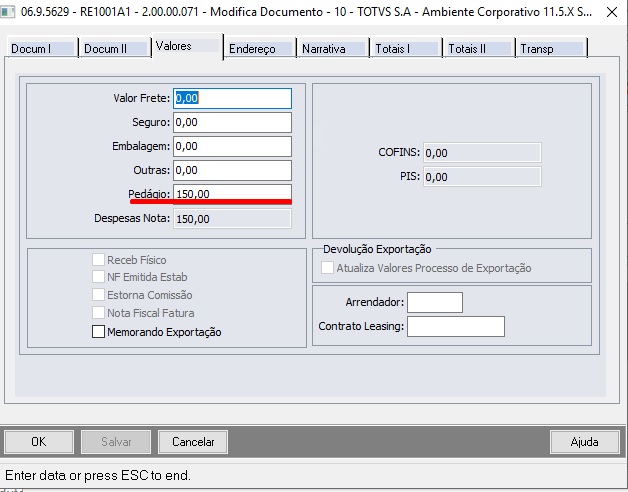This screenshot has height=492, width=628.
Task: Switch to the Totais II tab
Action: coord(479,48)
